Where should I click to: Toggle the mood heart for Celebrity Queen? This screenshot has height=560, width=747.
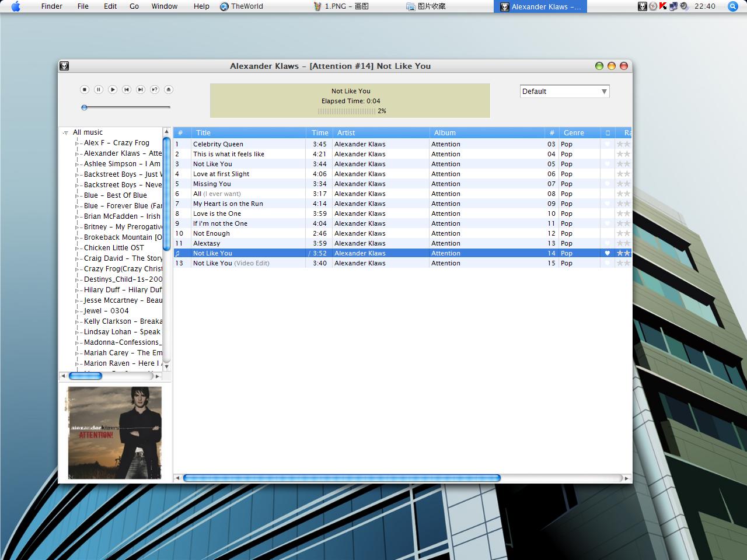tap(608, 144)
